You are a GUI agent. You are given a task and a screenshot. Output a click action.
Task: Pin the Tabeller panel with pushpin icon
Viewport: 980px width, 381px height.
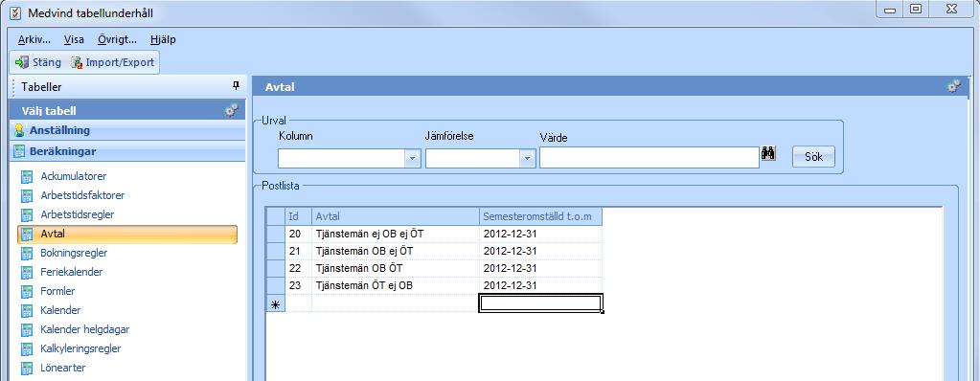[x=236, y=86]
